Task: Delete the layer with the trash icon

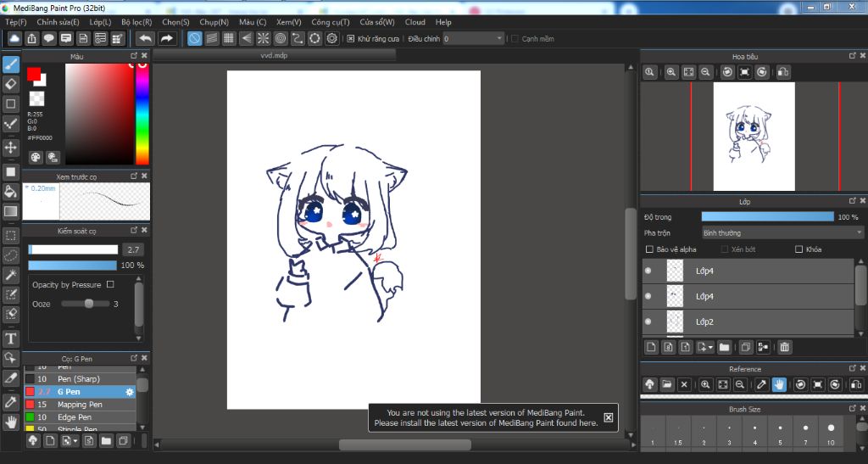Action: (784, 347)
